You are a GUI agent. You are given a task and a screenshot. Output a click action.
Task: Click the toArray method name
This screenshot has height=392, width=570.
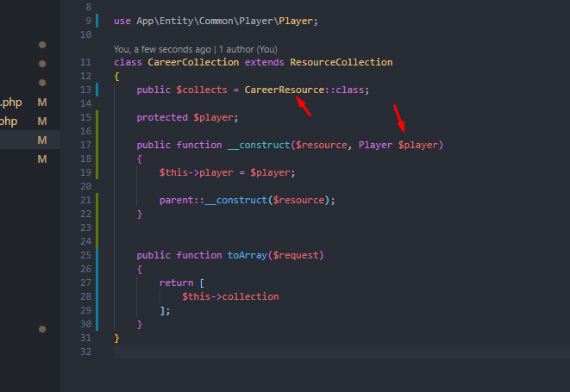point(247,255)
